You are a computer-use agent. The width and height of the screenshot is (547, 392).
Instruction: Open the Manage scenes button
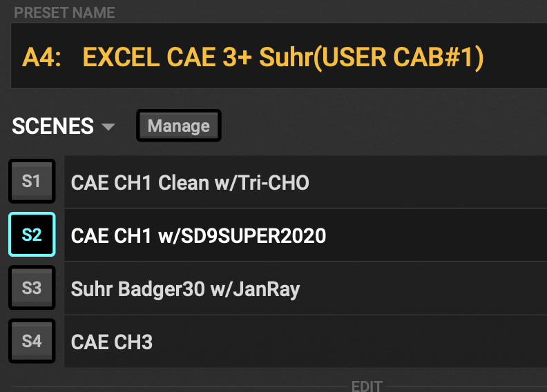click(x=179, y=126)
